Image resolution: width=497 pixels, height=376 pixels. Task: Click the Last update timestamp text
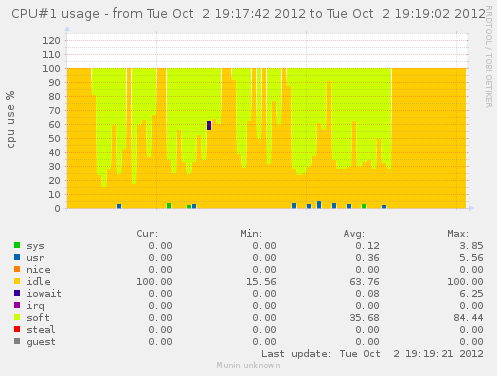pos(372,354)
